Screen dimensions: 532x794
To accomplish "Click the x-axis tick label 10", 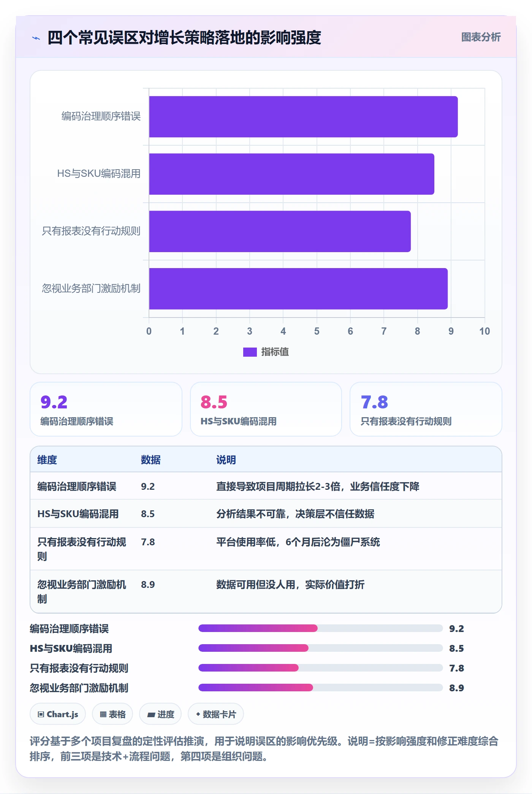I will coord(484,332).
